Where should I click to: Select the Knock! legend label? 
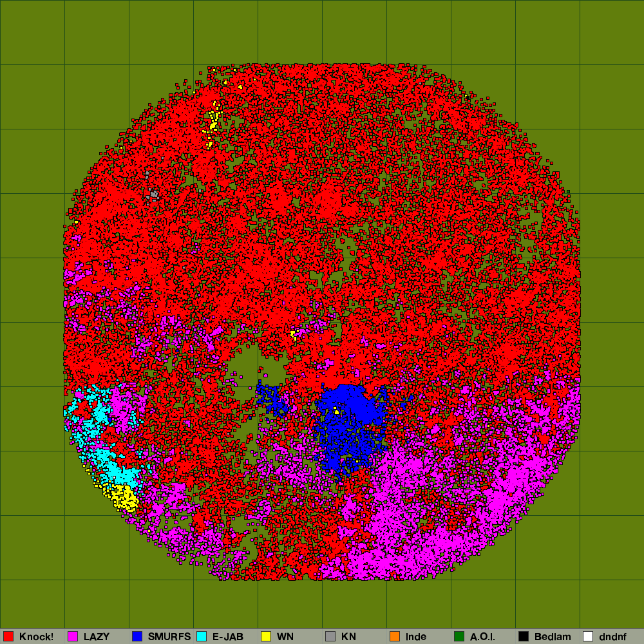click(x=36, y=637)
